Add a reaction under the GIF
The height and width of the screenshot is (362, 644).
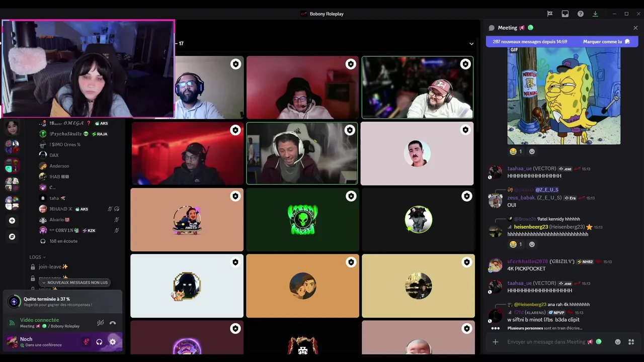click(x=532, y=151)
